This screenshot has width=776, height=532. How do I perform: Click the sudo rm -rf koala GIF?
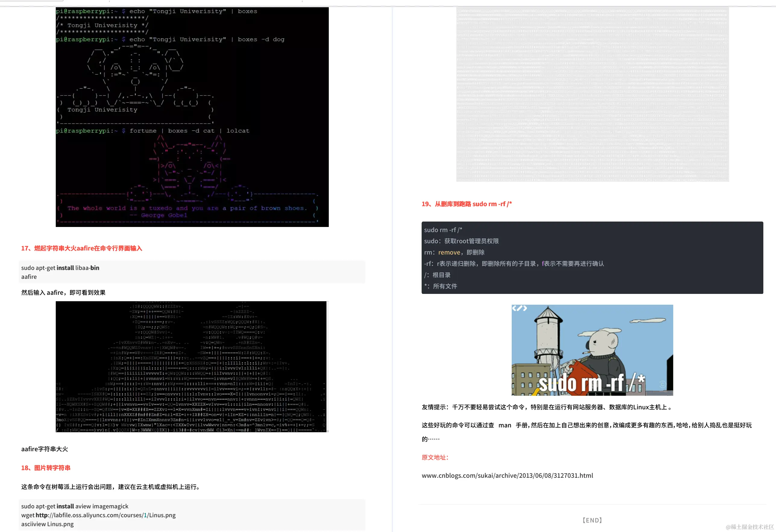pos(592,350)
